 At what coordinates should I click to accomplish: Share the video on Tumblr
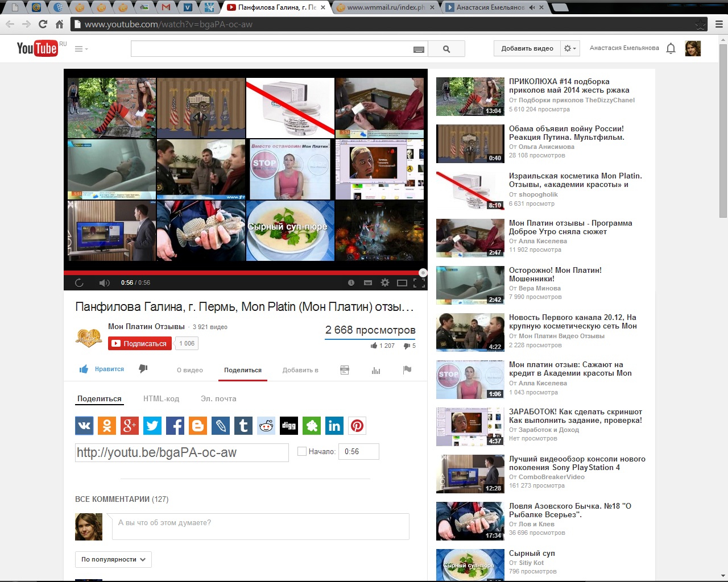click(243, 425)
